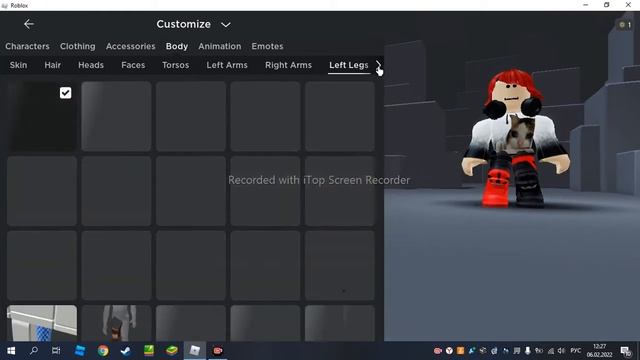Open Task View on taskbar
This screenshot has width=640, height=360.
coord(56,351)
